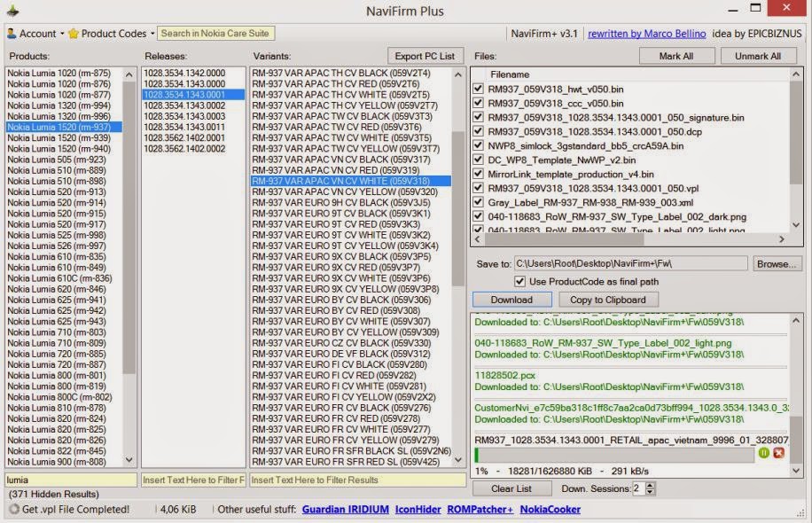Expand the Account dropdown arrow
This screenshot has width=812, height=523.
62,34
